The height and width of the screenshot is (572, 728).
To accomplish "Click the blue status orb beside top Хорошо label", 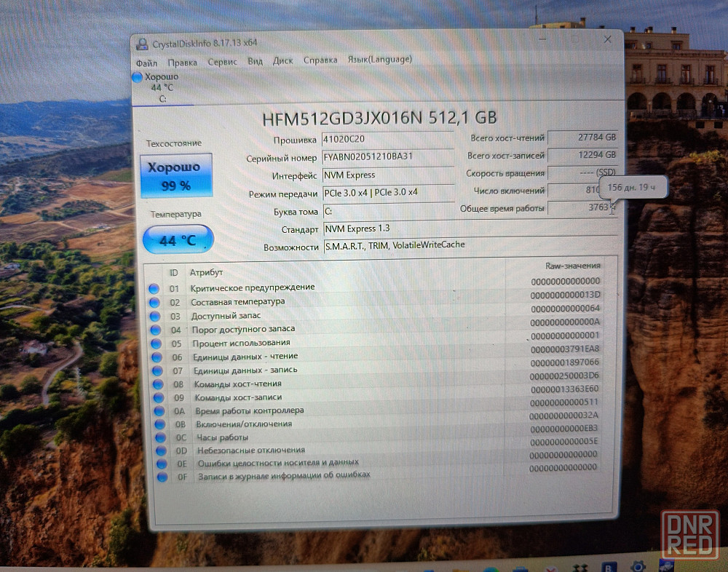I will click(138, 77).
